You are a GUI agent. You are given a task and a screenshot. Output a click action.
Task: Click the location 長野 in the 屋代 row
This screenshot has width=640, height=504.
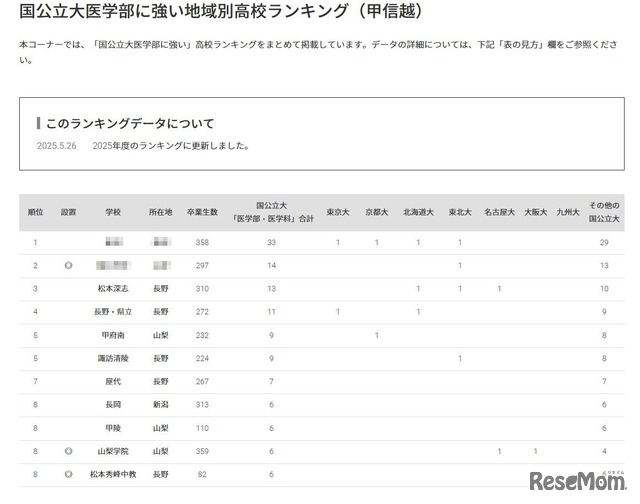click(160, 381)
